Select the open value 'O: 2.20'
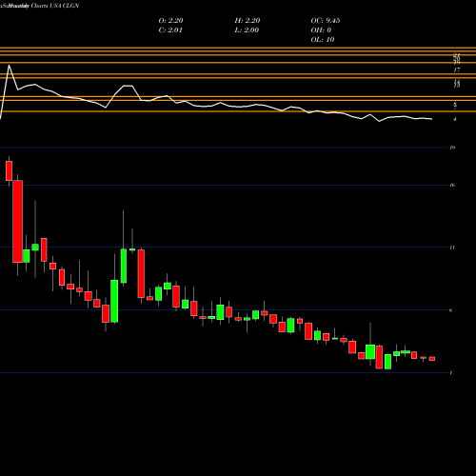 coord(170,21)
